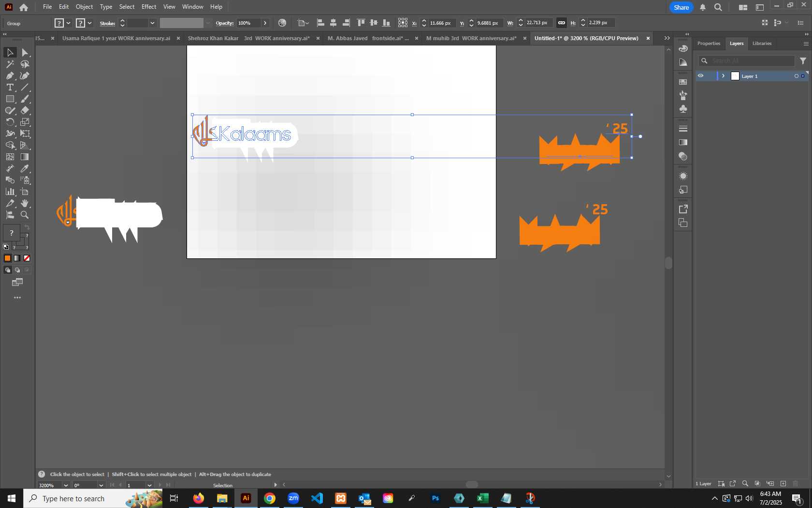Image resolution: width=812 pixels, height=508 pixels.
Task: Select the Hand tool
Action: point(25,203)
